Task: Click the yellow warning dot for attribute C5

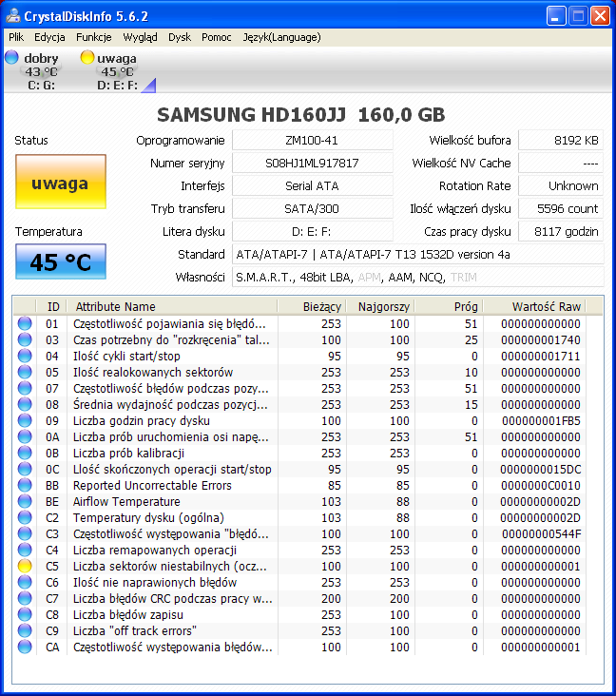Action: [x=25, y=566]
